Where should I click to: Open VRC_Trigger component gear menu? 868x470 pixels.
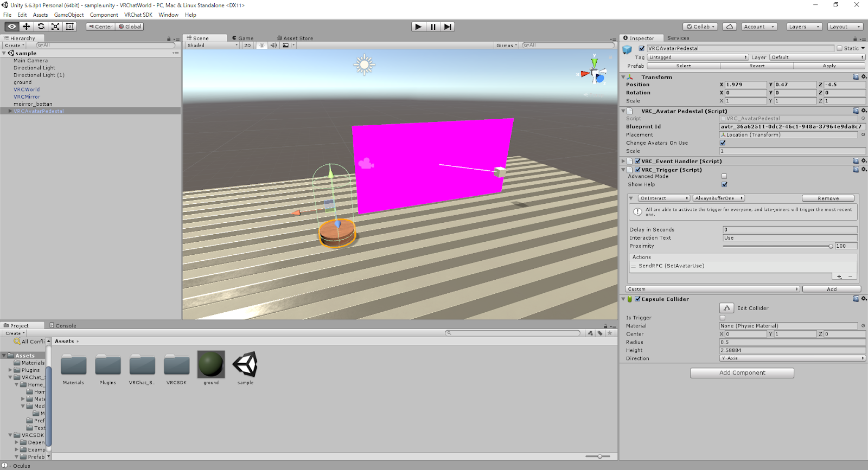click(864, 170)
